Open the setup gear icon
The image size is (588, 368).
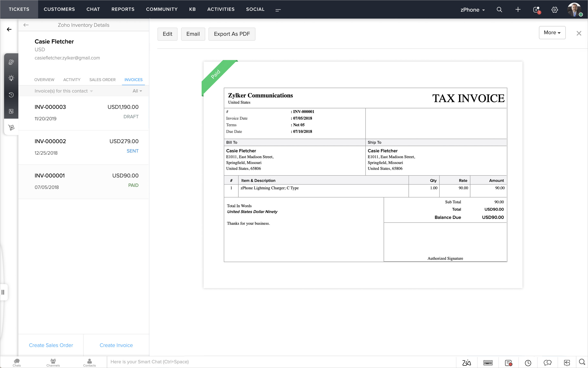coord(555,10)
